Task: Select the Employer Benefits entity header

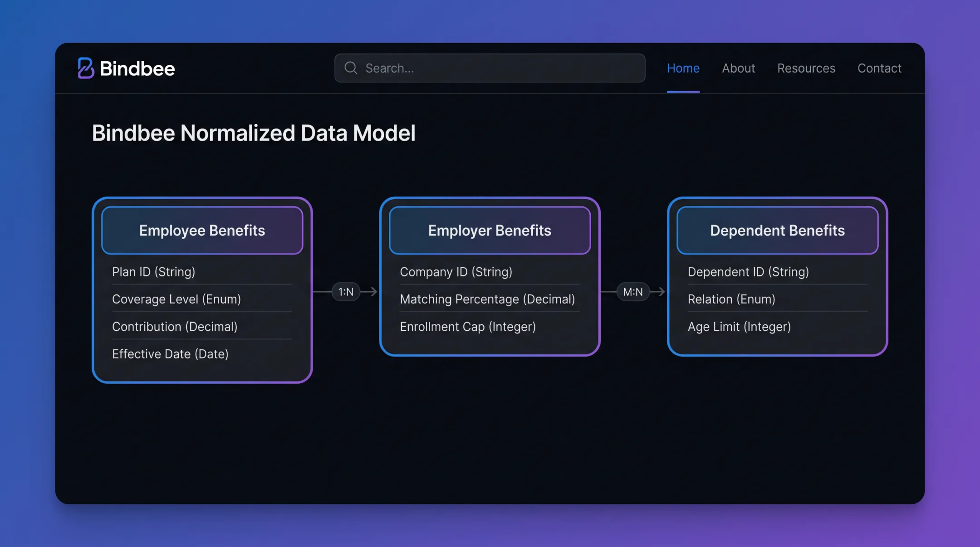Action: click(x=490, y=230)
